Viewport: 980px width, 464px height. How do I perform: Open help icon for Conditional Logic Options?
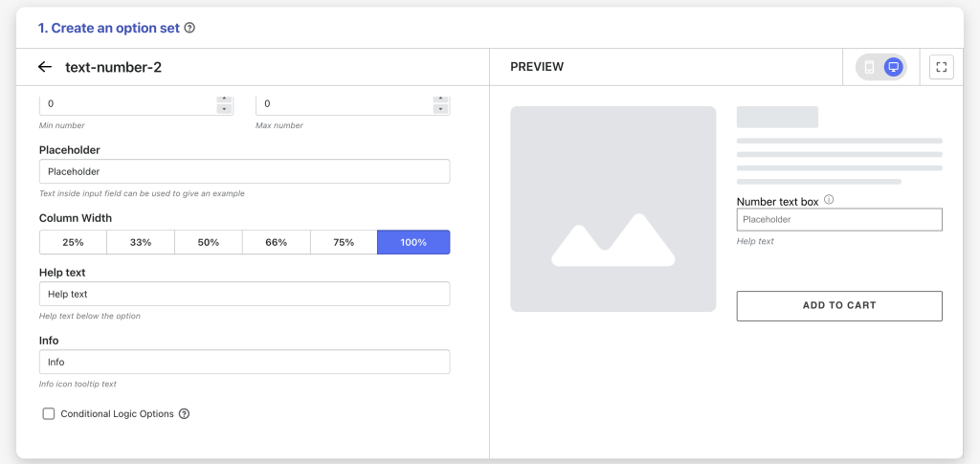click(x=184, y=413)
